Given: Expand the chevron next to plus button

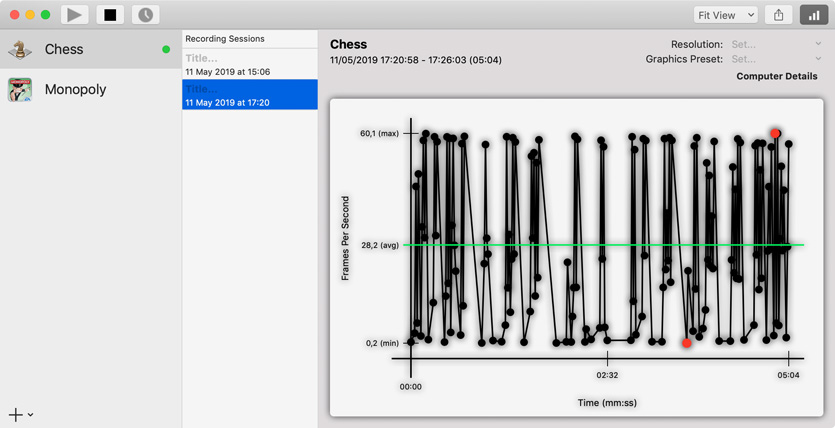Looking at the screenshot, I should 31,415.
